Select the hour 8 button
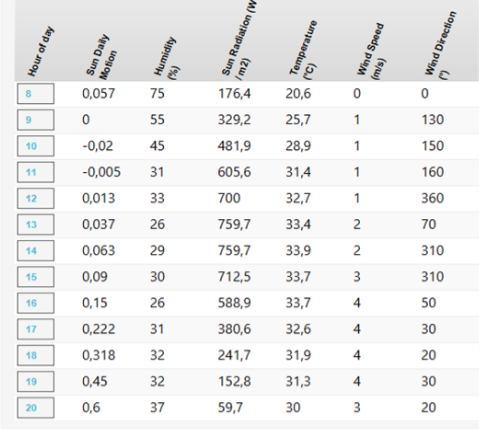The image size is (479, 430). pyautogui.click(x=36, y=94)
